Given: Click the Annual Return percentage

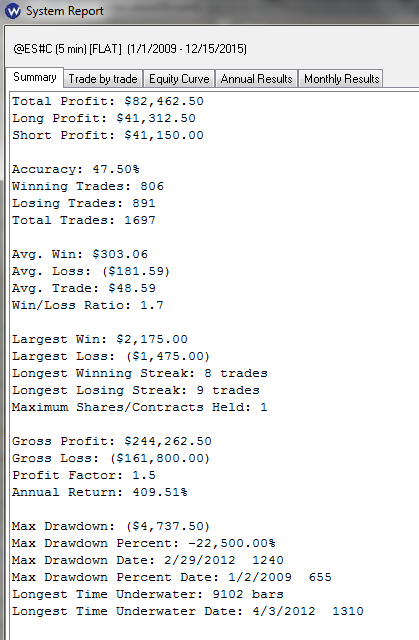Looking at the screenshot, I should [160, 492].
